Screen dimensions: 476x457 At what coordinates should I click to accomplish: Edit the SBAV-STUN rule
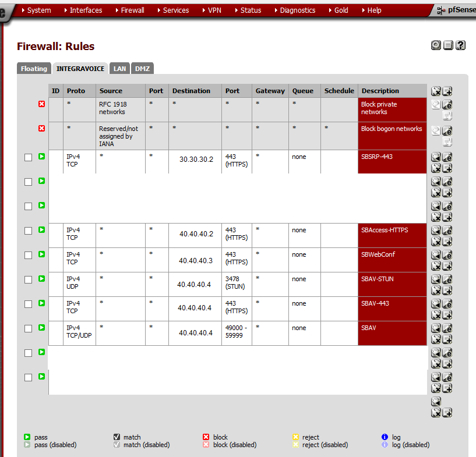pos(447,279)
